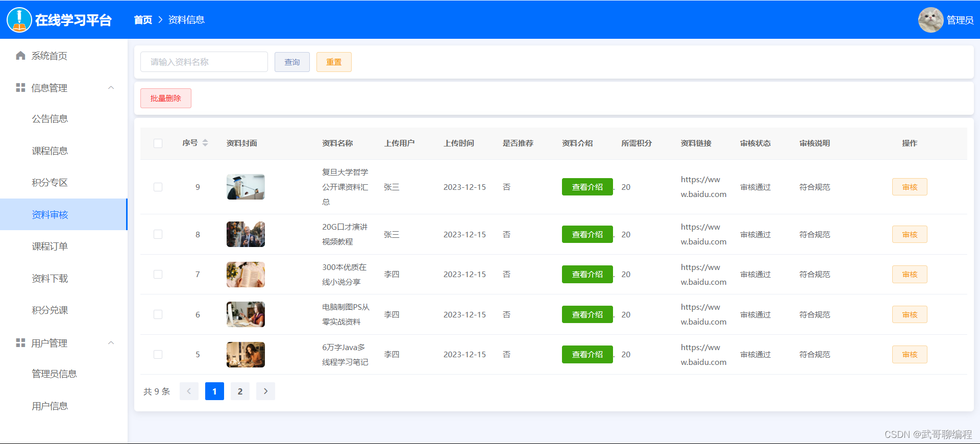This screenshot has width=980, height=444.
Task: Collapse the 信息管理 menu chevron
Action: click(111, 88)
